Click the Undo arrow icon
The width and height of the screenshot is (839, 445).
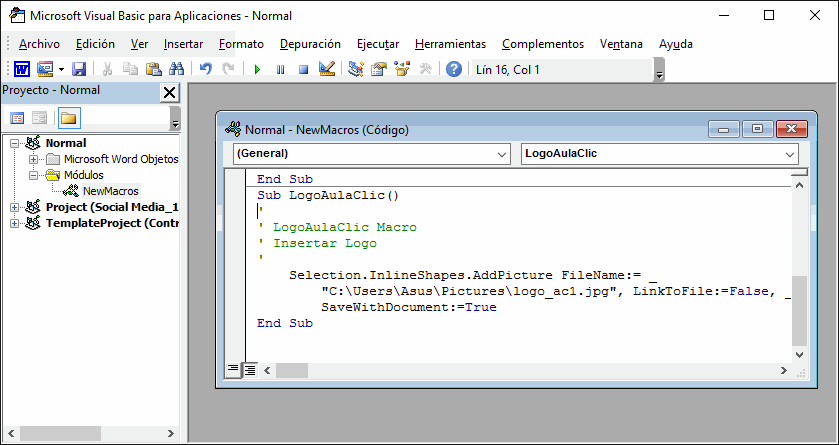(x=205, y=69)
